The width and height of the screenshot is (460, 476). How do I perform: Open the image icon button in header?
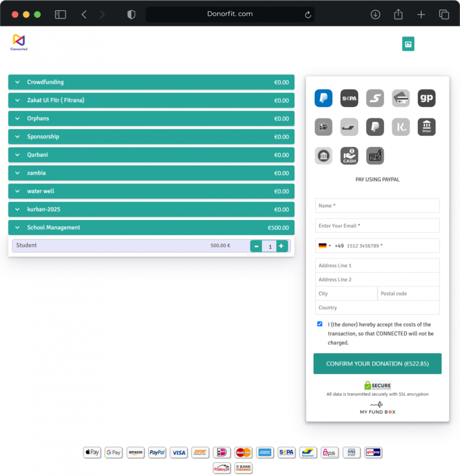(408, 44)
